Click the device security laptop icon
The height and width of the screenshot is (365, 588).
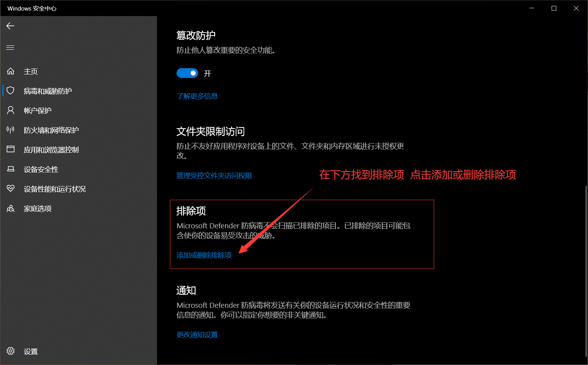click(x=11, y=169)
